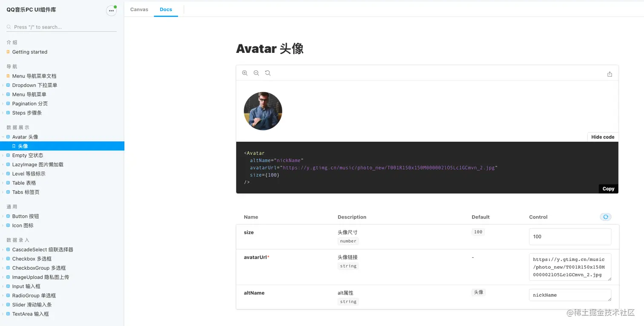Screen dimensions: 644x326
Task: Expand Level 等级标示 component
Action: click(29, 174)
